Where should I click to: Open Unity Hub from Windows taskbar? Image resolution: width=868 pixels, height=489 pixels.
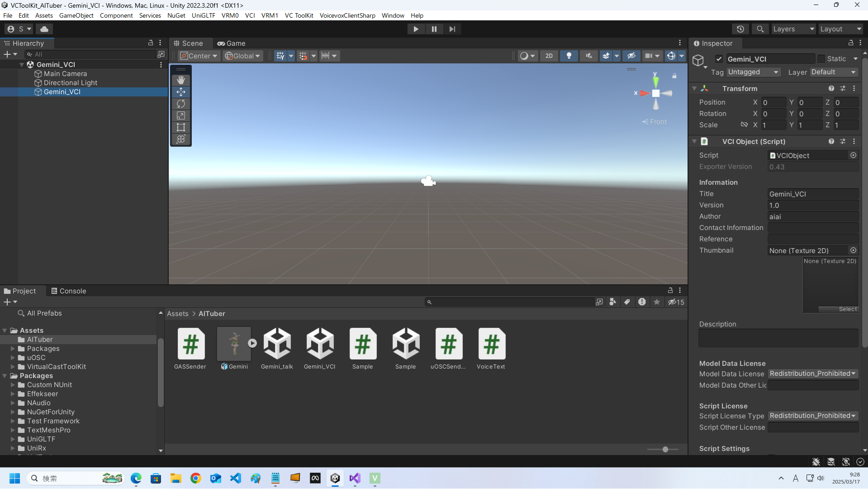coord(335,478)
